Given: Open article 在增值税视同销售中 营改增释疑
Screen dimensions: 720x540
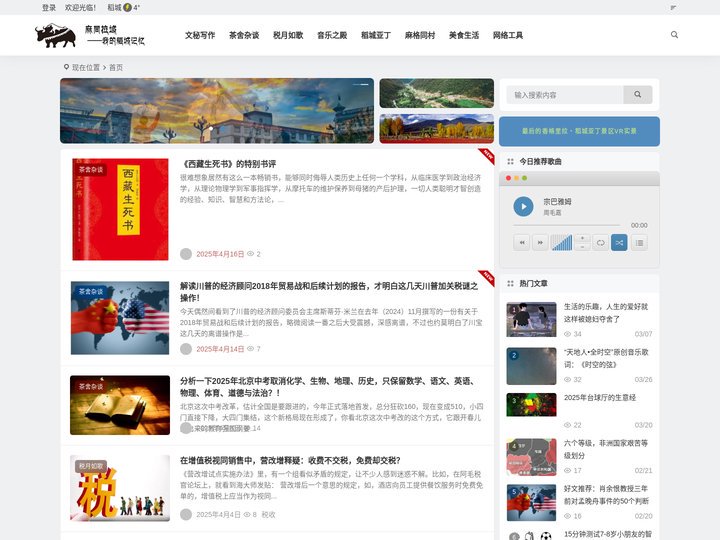Looking at the screenshot, I should [x=290, y=460].
